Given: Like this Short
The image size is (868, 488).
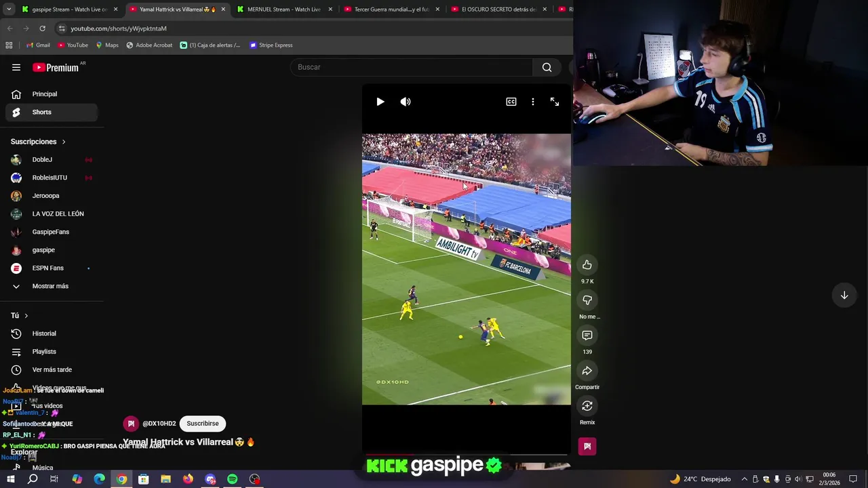Looking at the screenshot, I should pos(587,265).
